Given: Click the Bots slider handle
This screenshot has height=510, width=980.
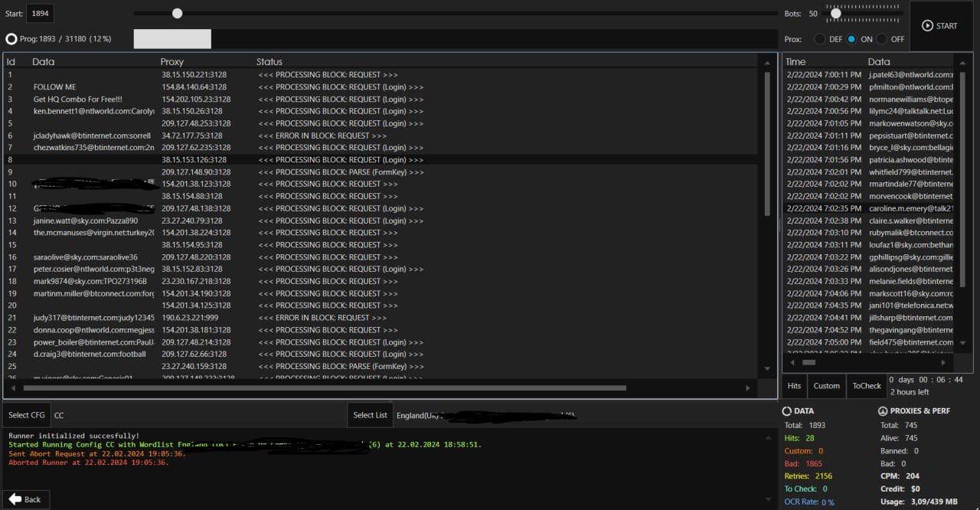Looking at the screenshot, I should point(836,13).
